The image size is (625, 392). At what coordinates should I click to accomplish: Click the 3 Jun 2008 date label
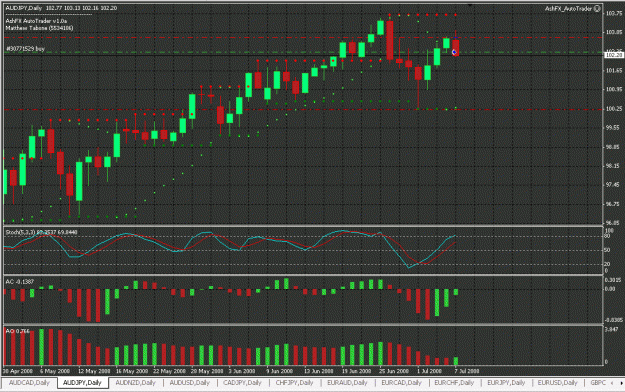tap(242, 371)
